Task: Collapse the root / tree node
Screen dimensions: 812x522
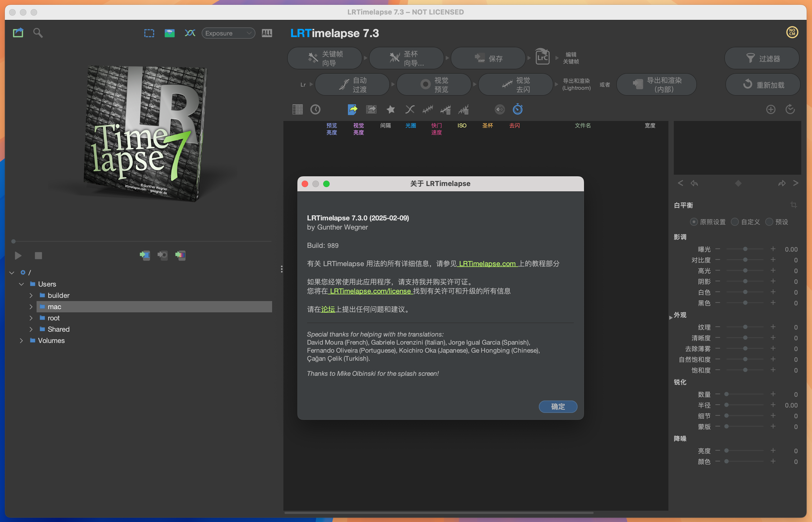Action: pyautogui.click(x=12, y=273)
